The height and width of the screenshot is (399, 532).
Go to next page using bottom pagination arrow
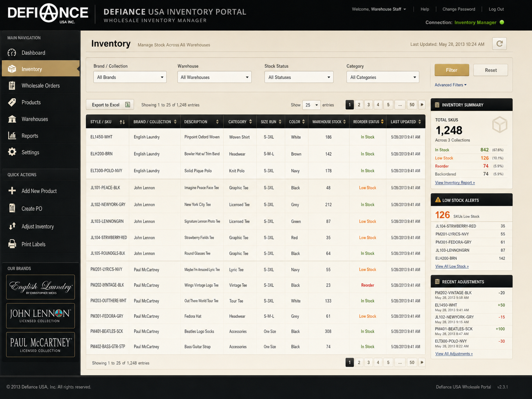pyautogui.click(x=422, y=362)
